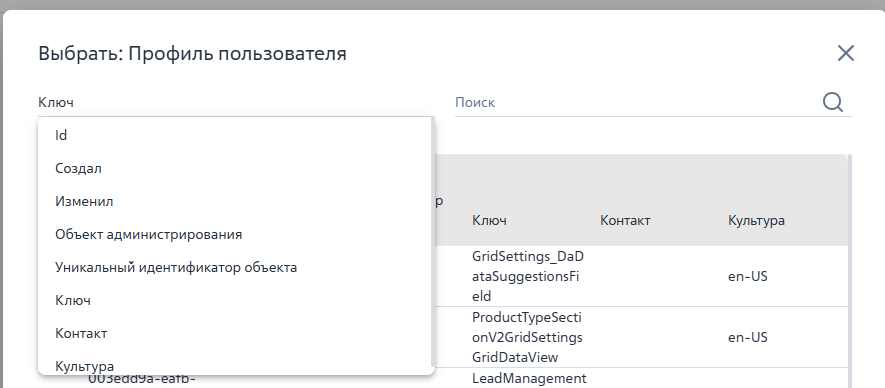Viewport: 885px width, 388px height.
Task: Select the GridSettings_DaDataSuggestionsField row key
Action: [x=528, y=276]
